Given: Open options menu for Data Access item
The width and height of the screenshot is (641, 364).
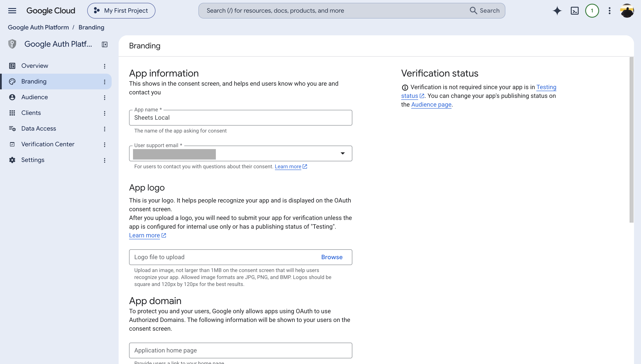Looking at the screenshot, I should tap(104, 129).
